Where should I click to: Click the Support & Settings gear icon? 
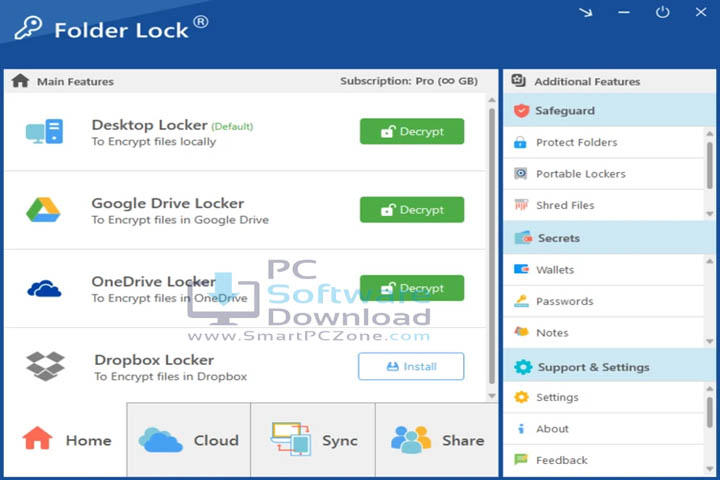523,367
